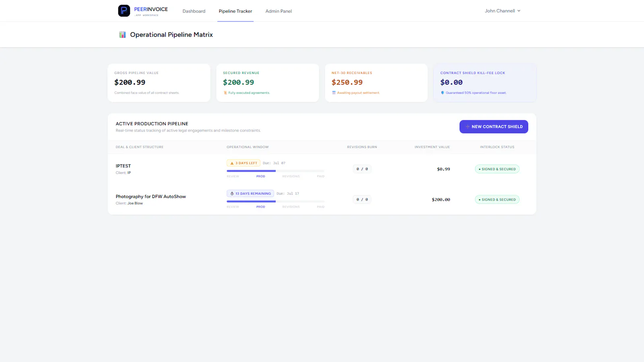
Task: Click the New Contract Shield button
Action: (x=494, y=127)
